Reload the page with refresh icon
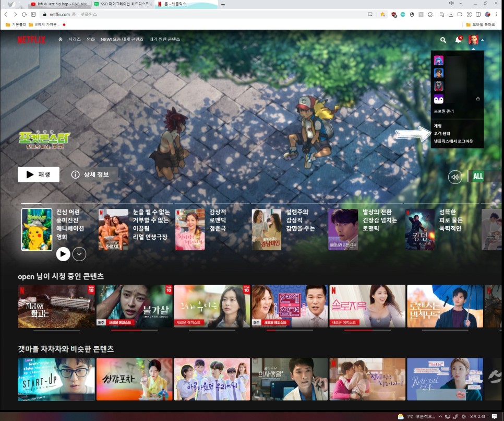 (24, 14)
